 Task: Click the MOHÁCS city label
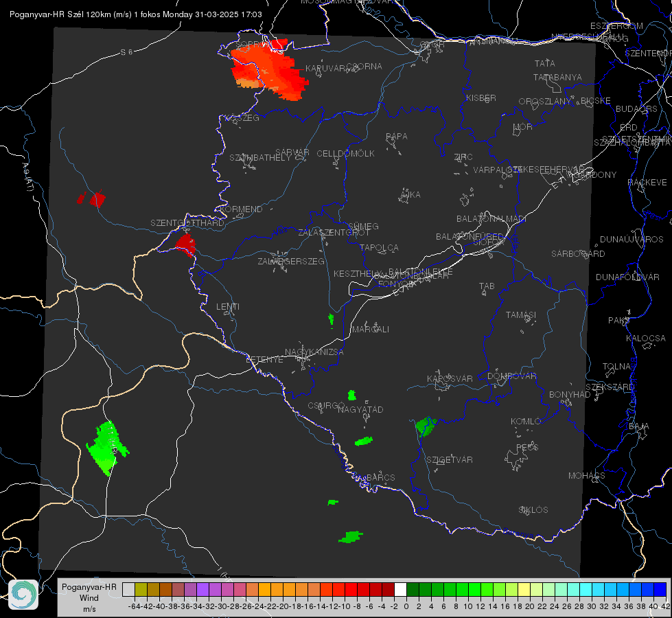587,476
